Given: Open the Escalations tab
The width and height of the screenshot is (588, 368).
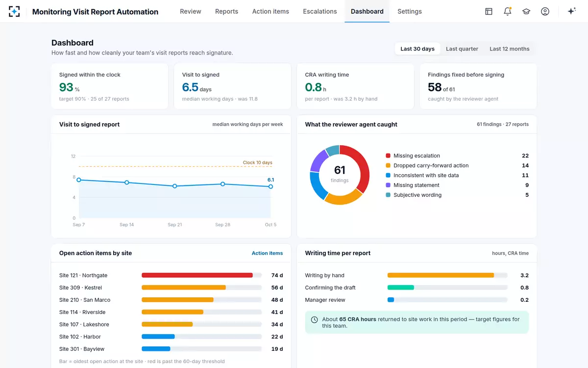Looking at the screenshot, I should (320, 11).
